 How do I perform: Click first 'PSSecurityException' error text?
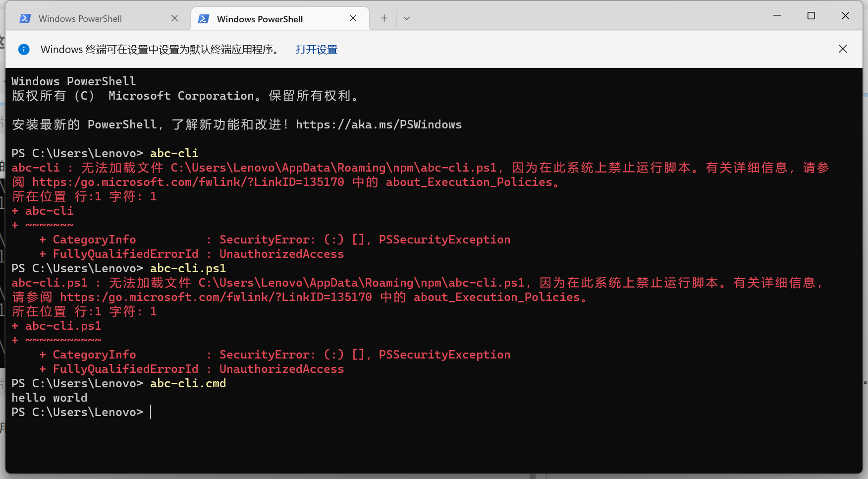click(x=444, y=239)
